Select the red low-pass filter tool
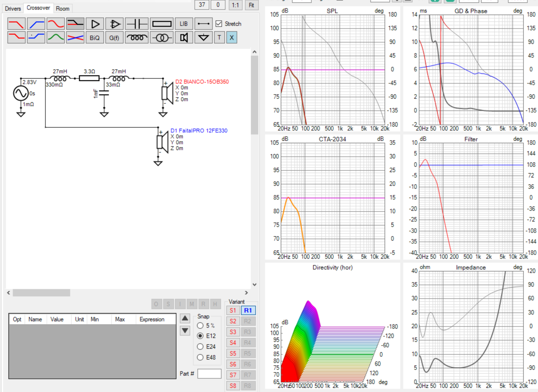 (17, 24)
